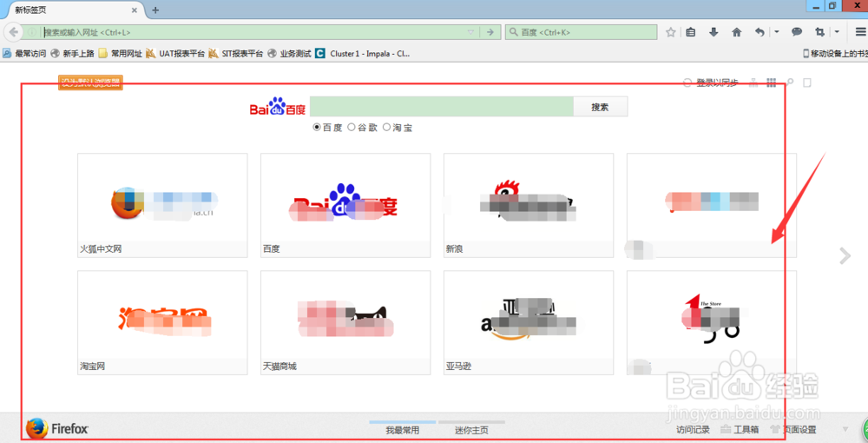868x443 pixels.
Task: Click the grid view icon near sync link
Action: click(771, 83)
